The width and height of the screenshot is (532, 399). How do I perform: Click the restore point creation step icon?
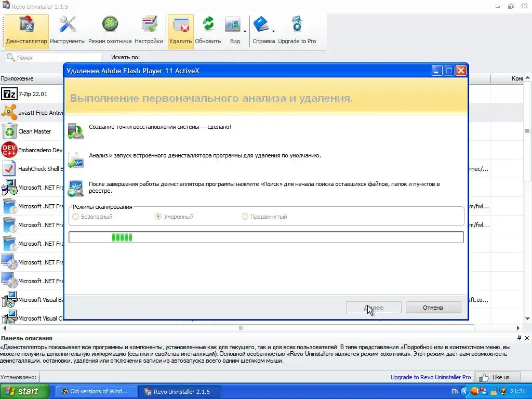[76, 131]
